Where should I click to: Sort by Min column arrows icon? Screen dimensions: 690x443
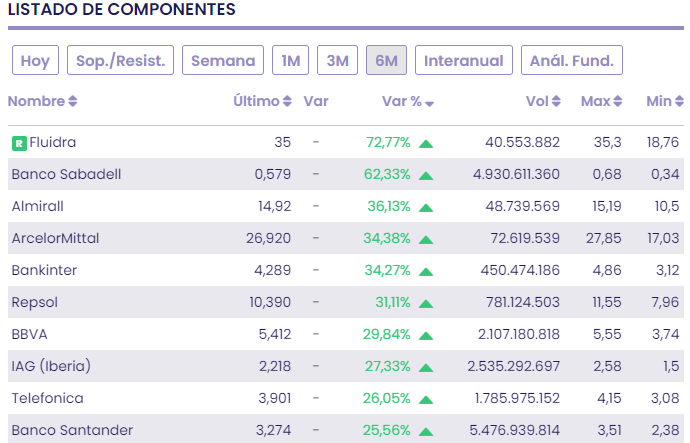(x=680, y=102)
